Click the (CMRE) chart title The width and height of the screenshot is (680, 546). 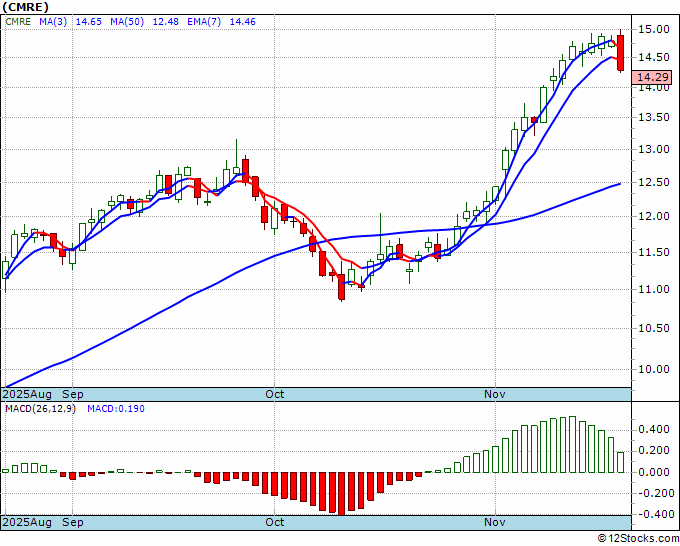pos(26,7)
